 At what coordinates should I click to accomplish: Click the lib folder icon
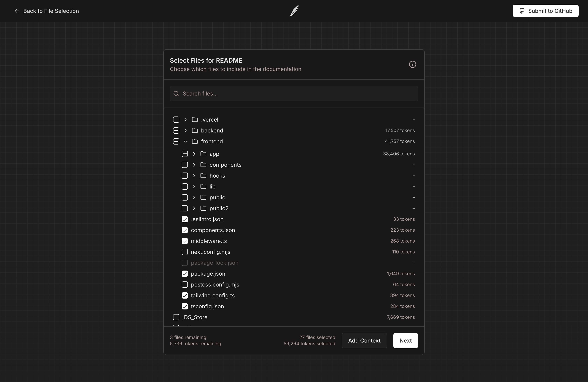click(203, 187)
